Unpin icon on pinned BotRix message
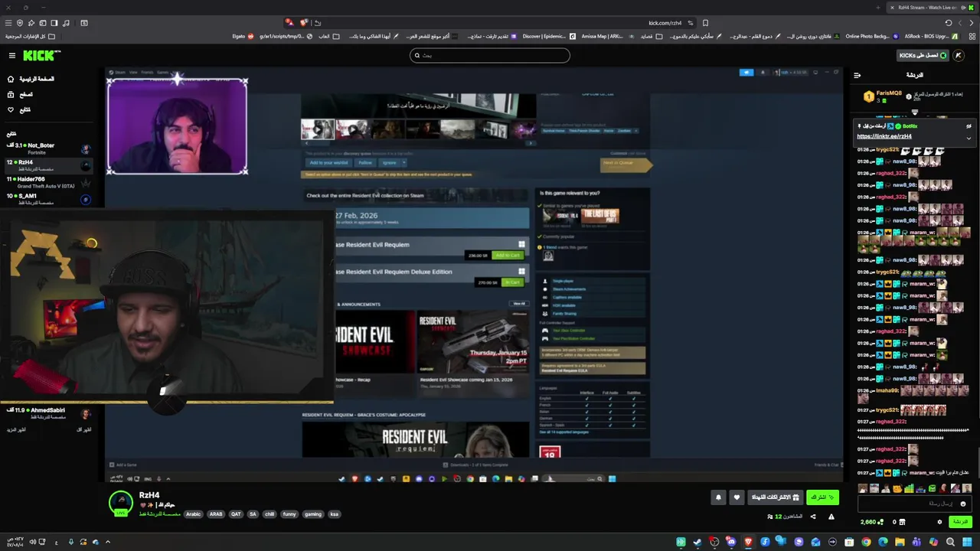This screenshot has width=980, height=551. coord(969,126)
